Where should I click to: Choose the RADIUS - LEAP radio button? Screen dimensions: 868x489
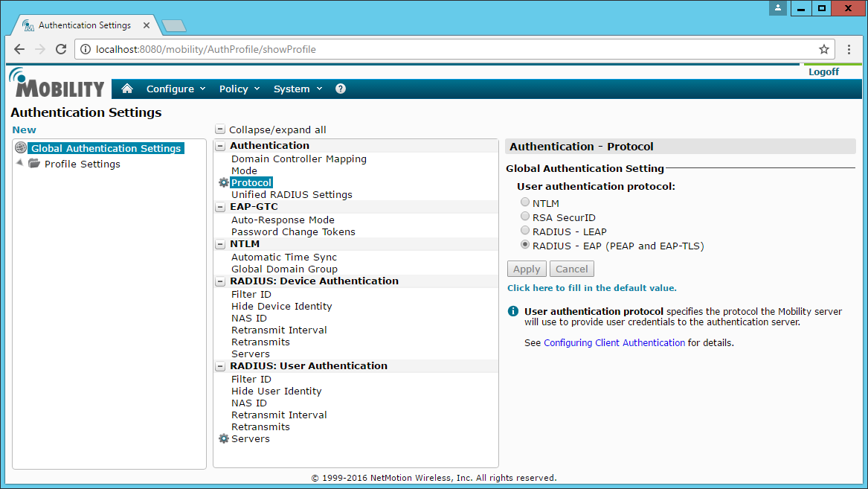coord(525,231)
